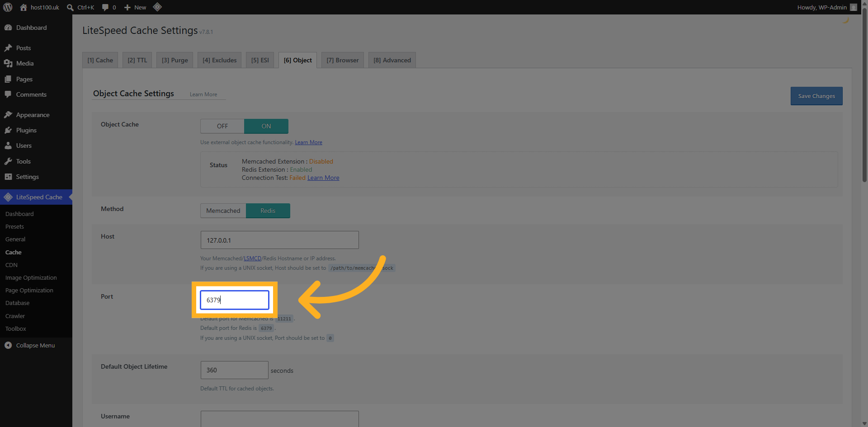Click the plus New icon in admin bar
The width and height of the screenshot is (868, 427).
pos(127,7)
